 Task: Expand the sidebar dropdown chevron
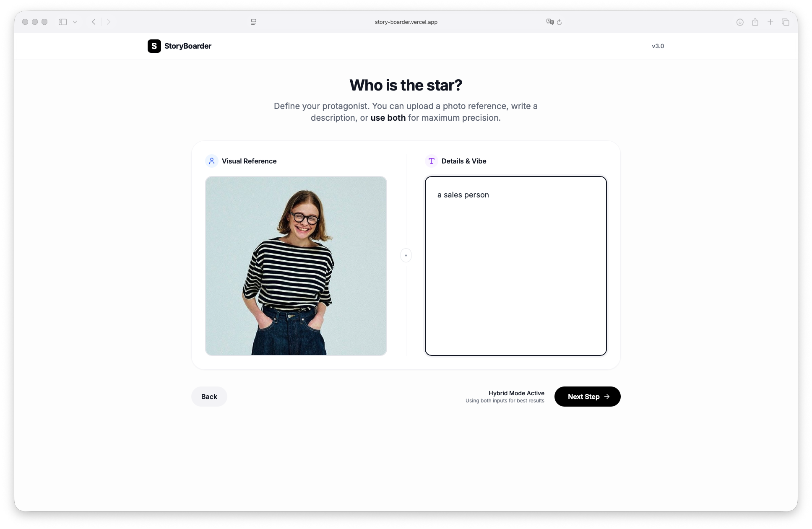(75, 22)
